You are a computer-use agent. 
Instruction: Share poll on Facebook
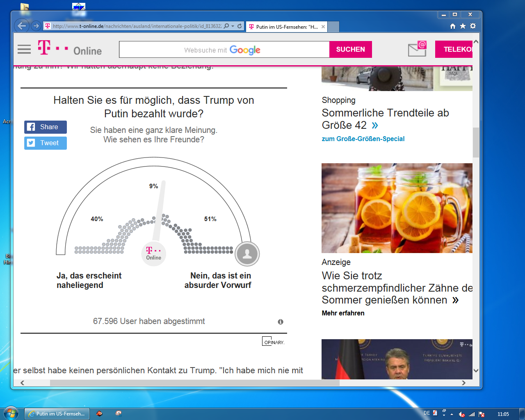click(x=45, y=127)
